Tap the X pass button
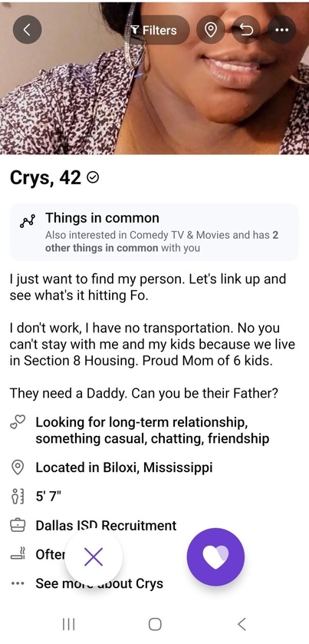 (94, 557)
